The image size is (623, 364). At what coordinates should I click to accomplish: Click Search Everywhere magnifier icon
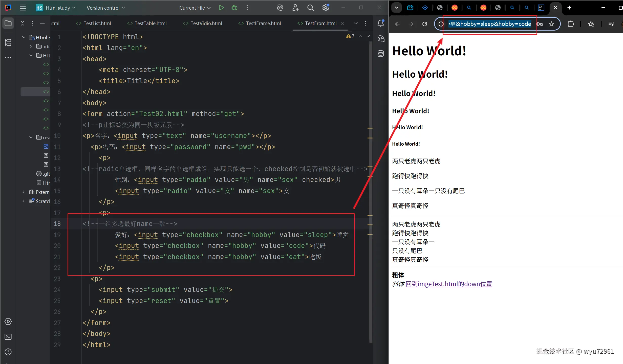click(310, 8)
